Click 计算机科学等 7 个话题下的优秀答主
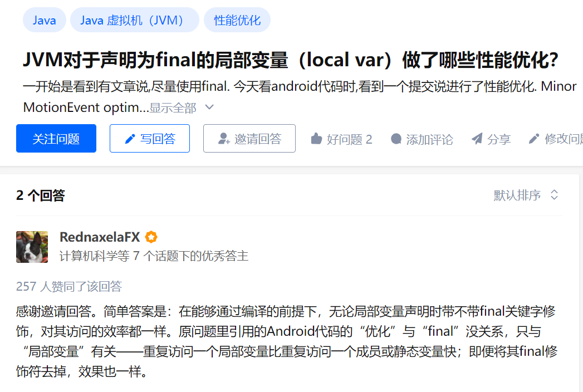This screenshot has height=392, width=583. click(154, 256)
